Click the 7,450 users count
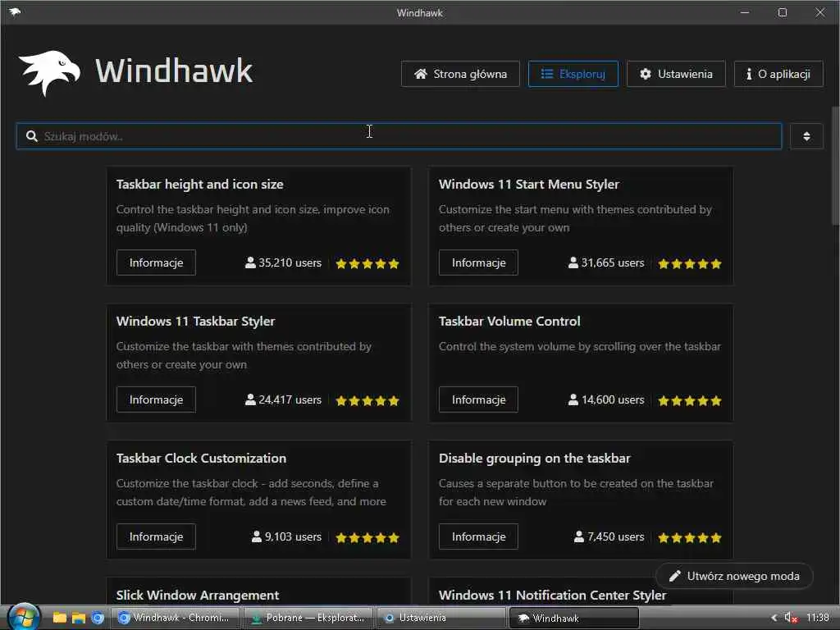 pos(609,536)
